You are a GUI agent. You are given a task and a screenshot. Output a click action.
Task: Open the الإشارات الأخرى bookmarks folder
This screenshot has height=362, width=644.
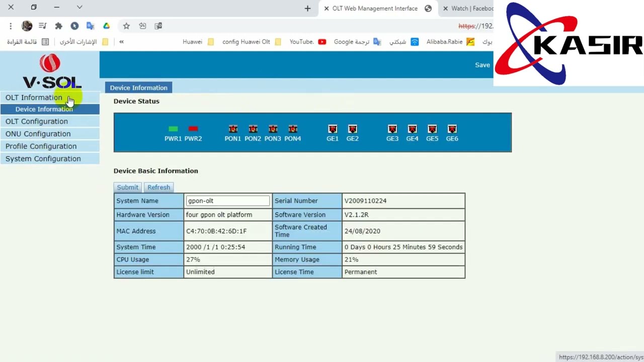pos(84,42)
